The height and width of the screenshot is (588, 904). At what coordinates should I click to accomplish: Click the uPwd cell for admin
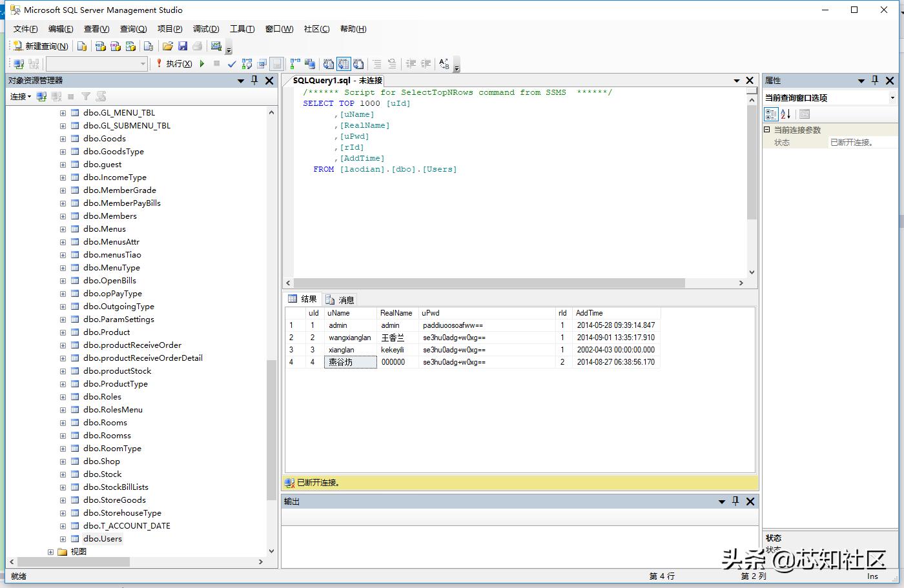(x=453, y=325)
